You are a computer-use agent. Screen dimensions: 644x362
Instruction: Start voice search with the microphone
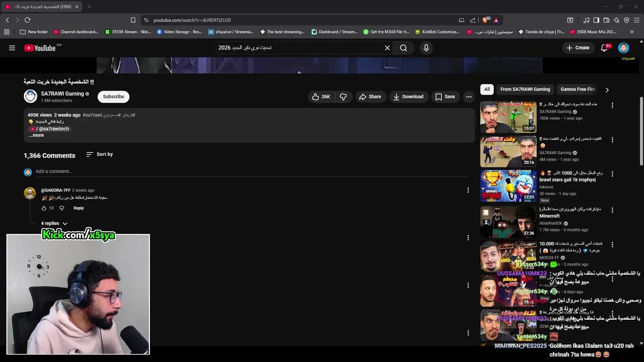(x=426, y=48)
